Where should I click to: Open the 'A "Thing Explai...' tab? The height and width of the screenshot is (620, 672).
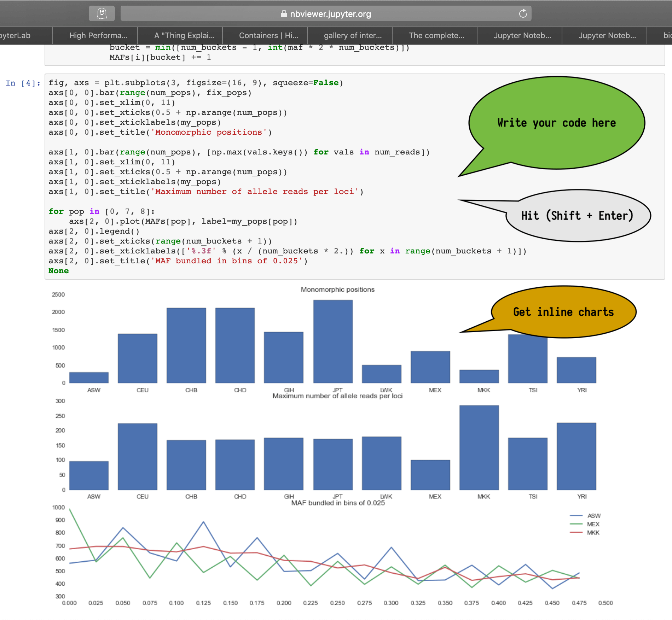click(184, 35)
